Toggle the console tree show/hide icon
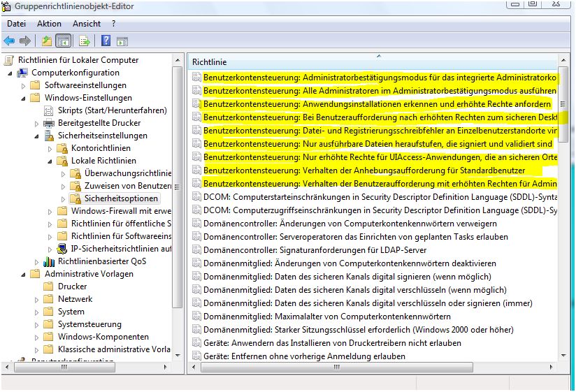The height and width of the screenshot is (392, 576). [x=63, y=41]
